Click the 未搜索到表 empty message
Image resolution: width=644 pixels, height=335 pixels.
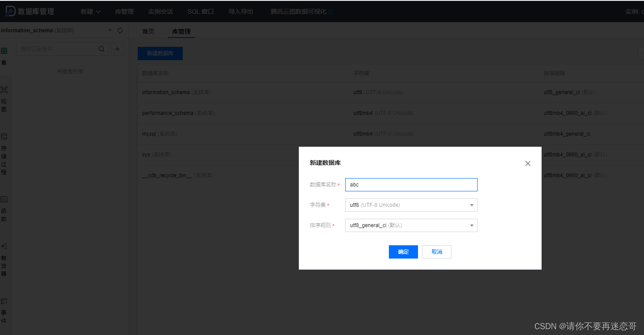click(70, 71)
